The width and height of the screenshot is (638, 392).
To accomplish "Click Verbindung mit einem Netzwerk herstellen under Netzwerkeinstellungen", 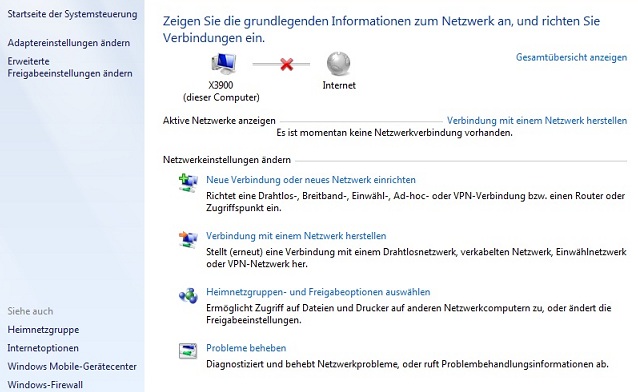I will 296,236.
